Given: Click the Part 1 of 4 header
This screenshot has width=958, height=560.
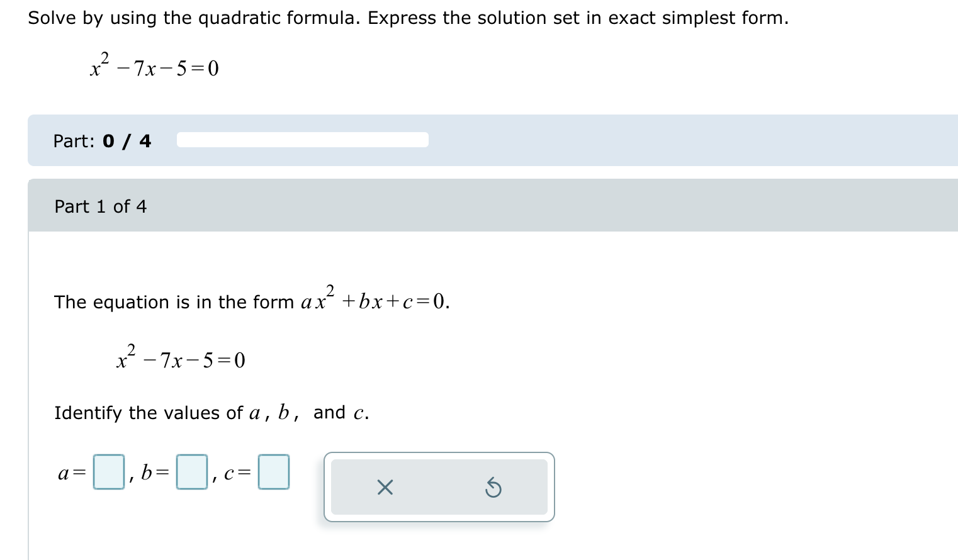Looking at the screenshot, I should click(100, 206).
